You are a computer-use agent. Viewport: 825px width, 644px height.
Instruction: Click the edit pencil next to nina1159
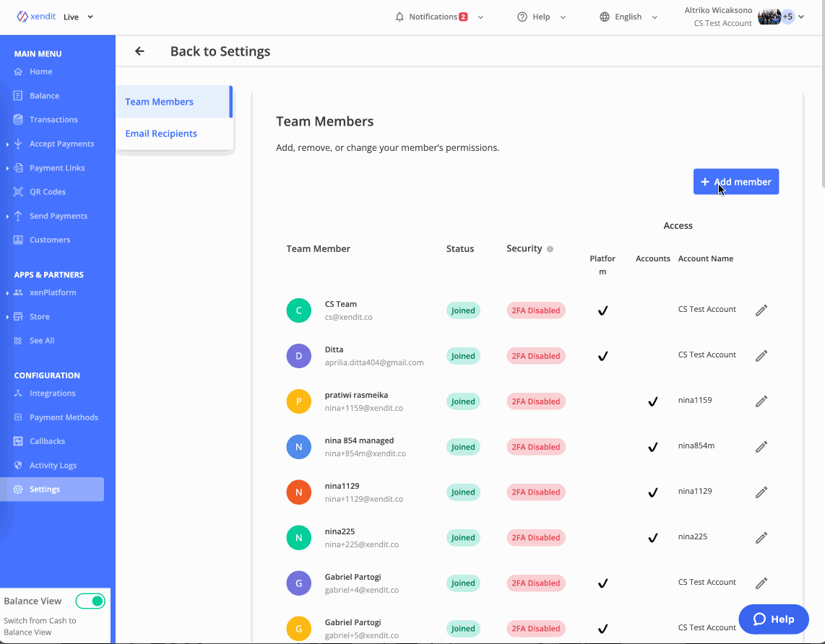pos(761,401)
